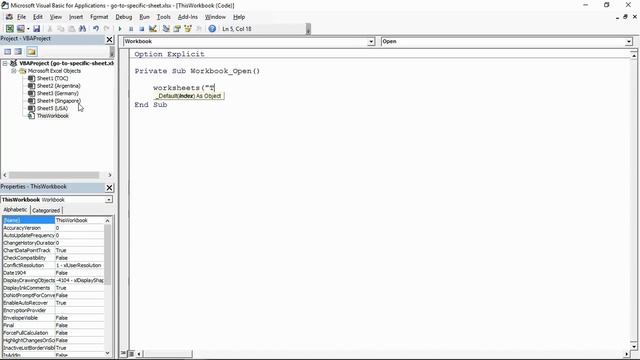
Task: Click the Procedure View button at code window bottom
Action: tap(124, 353)
